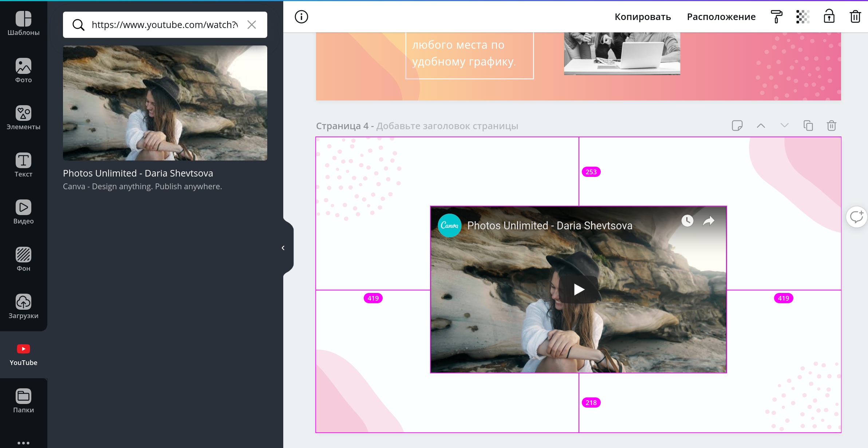Move page 4 up with chevron
868x448 pixels.
(x=761, y=126)
